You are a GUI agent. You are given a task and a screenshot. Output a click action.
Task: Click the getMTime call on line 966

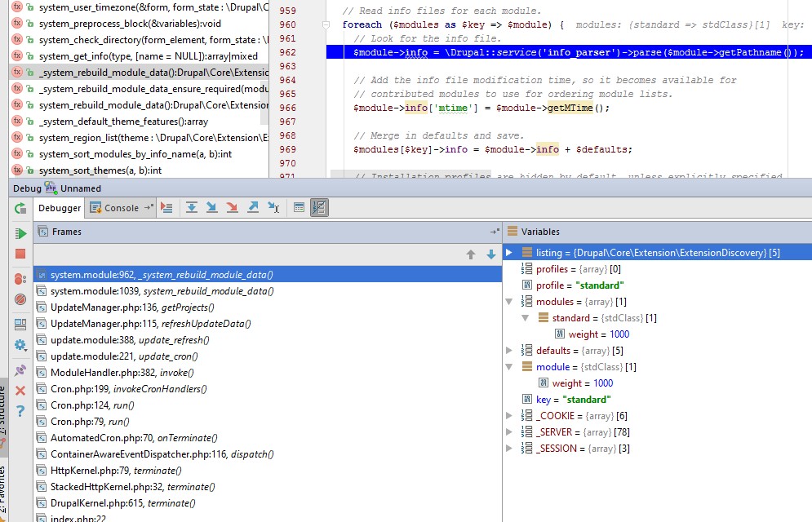[x=570, y=108]
